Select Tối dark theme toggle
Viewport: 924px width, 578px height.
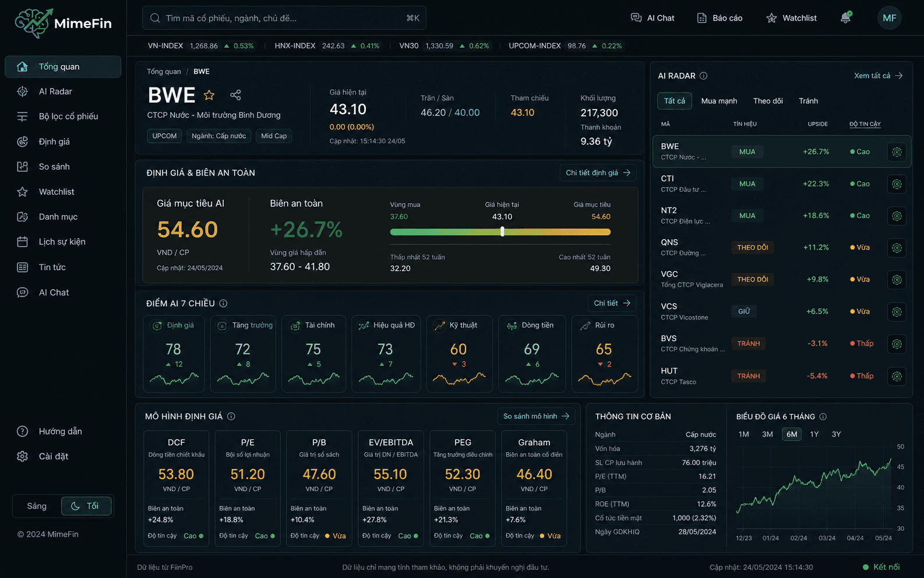coord(86,506)
